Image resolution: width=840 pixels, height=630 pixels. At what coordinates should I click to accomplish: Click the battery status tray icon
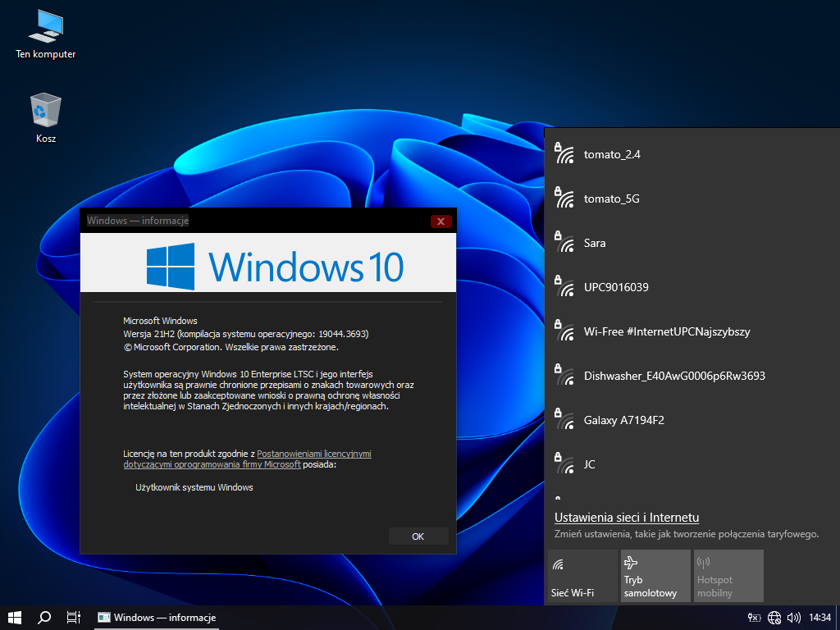coord(755,618)
